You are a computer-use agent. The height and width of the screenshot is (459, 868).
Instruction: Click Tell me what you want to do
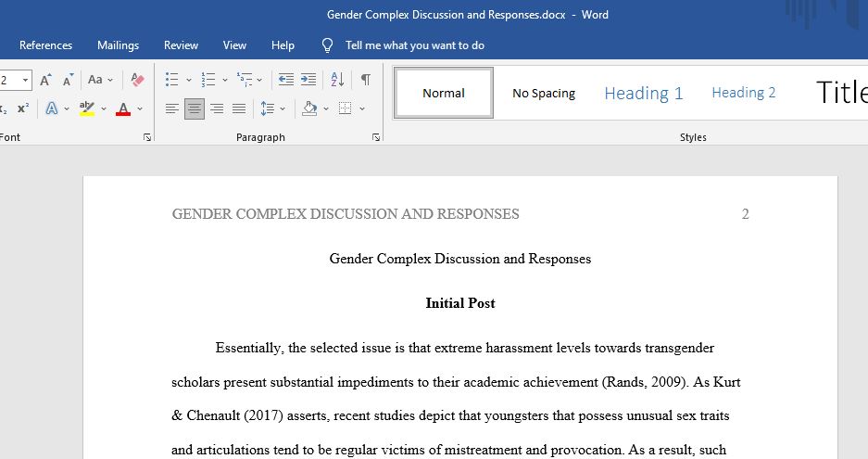pyautogui.click(x=415, y=45)
